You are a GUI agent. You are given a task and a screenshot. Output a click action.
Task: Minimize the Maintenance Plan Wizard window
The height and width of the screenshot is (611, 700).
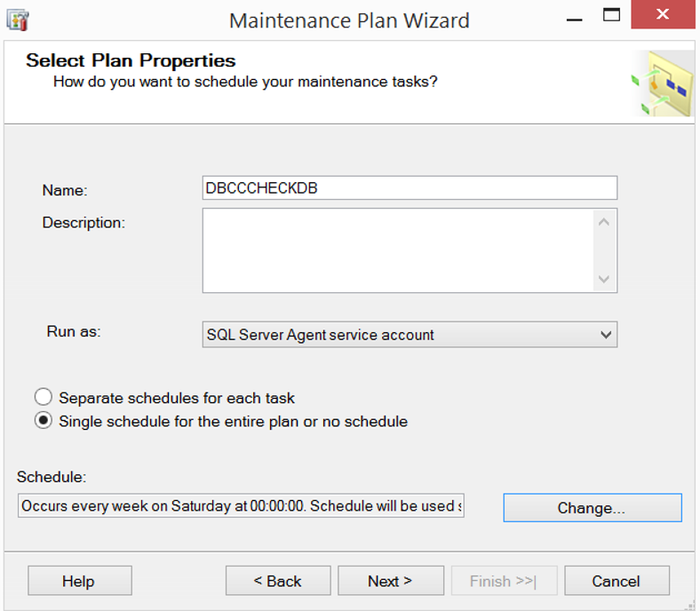pos(574,20)
